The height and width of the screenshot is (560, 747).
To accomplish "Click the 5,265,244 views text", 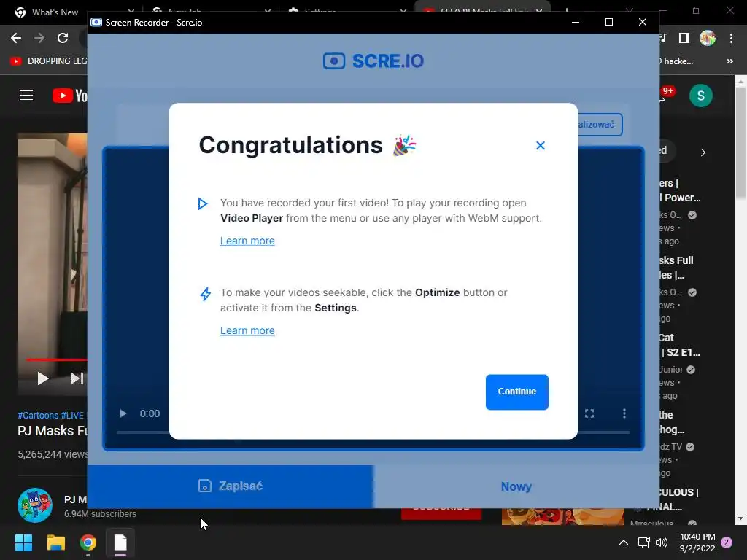I will click(53, 454).
